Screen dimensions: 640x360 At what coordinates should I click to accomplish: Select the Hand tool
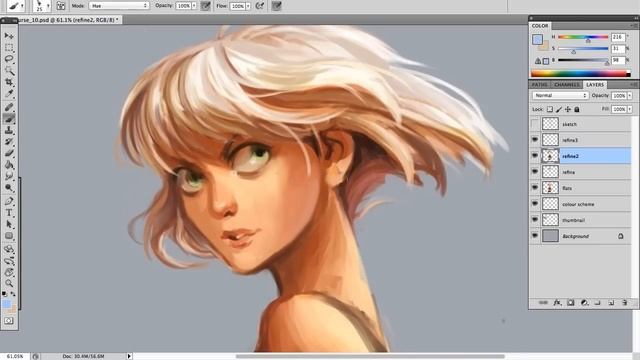pyautogui.click(x=9, y=272)
